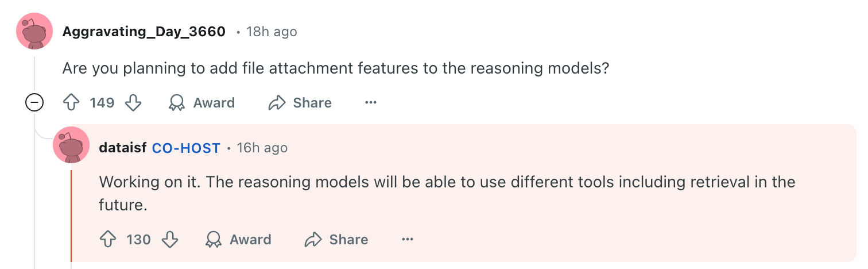Click dataisf's avatar image
Image resolution: width=868 pixels, height=269 pixels.
pos(71,145)
